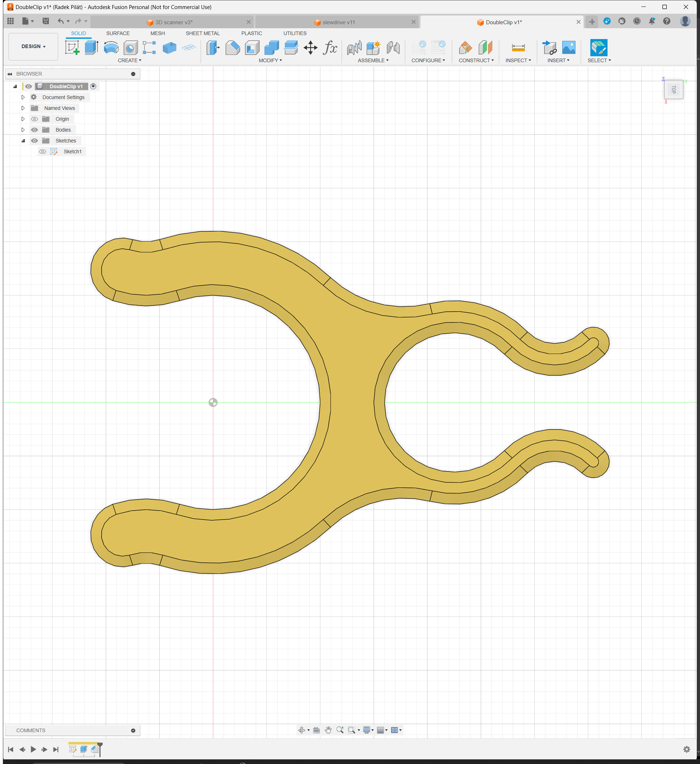Show the Origin folder

point(34,119)
